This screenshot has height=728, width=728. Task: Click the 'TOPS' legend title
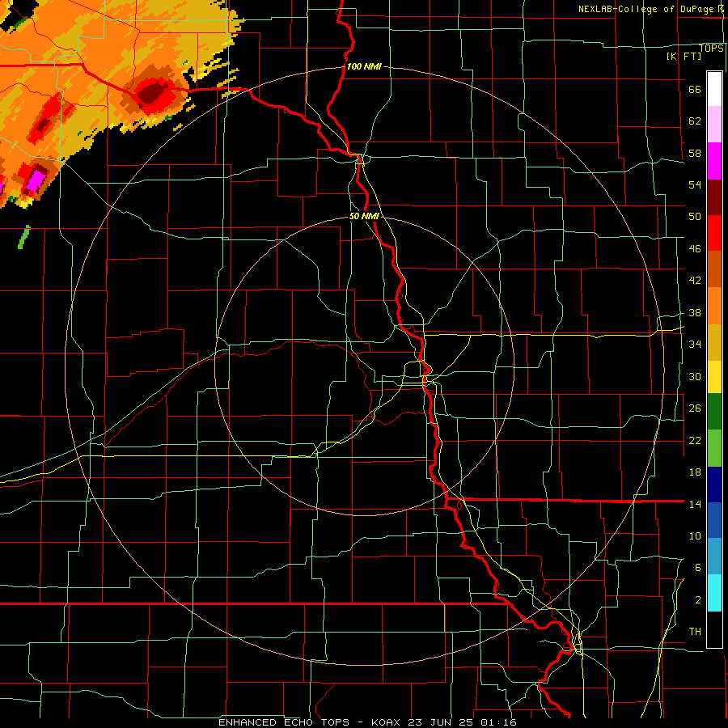coord(712,49)
